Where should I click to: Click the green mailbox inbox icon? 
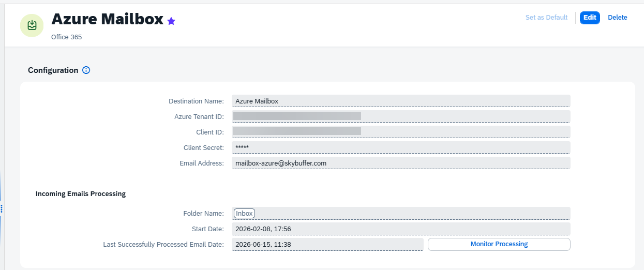tap(32, 25)
